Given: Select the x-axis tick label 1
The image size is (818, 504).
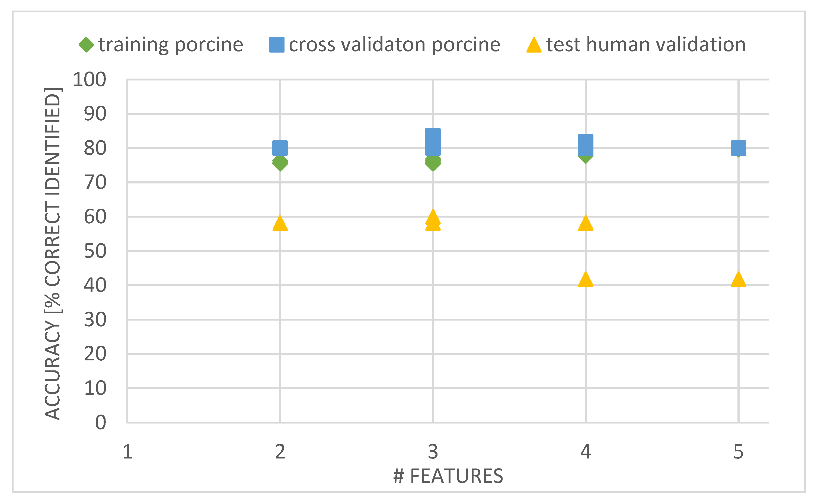Looking at the screenshot, I should (127, 452).
